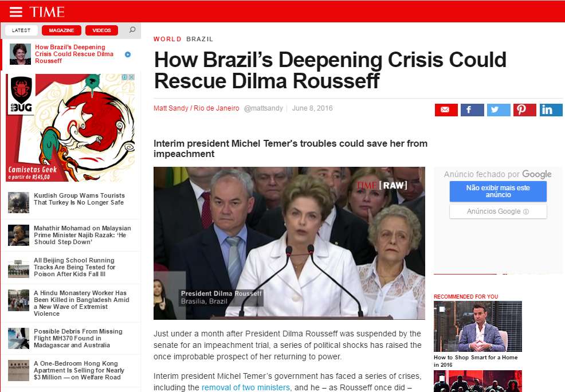Close the Red Bug advertisement
565x392 pixels.
pyautogui.click(x=132, y=77)
